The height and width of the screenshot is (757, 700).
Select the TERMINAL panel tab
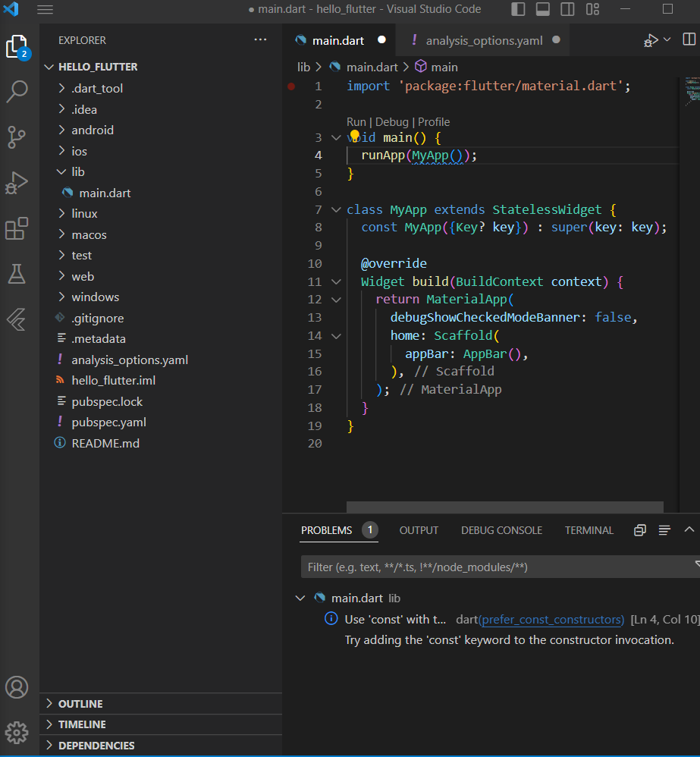click(589, 530)
